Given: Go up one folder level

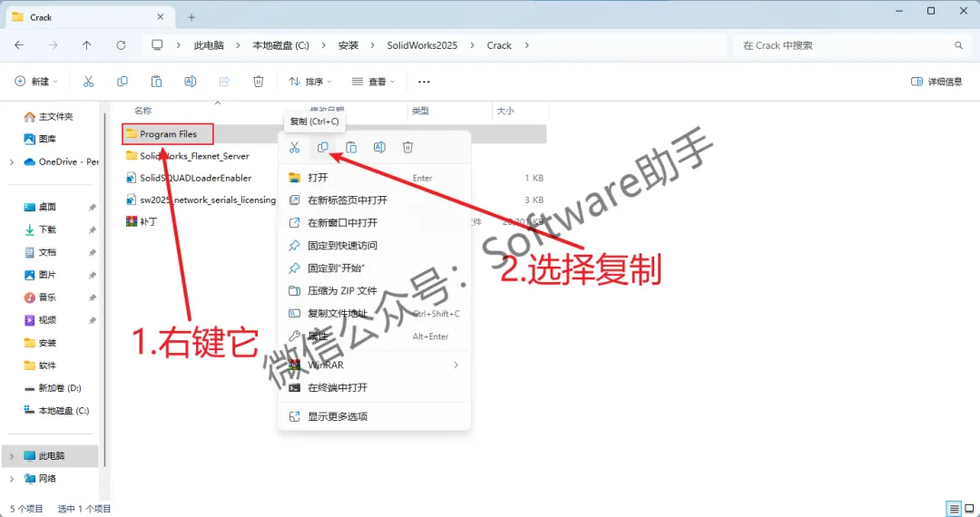Looking at the screenshot, I should tap(87, 45).
